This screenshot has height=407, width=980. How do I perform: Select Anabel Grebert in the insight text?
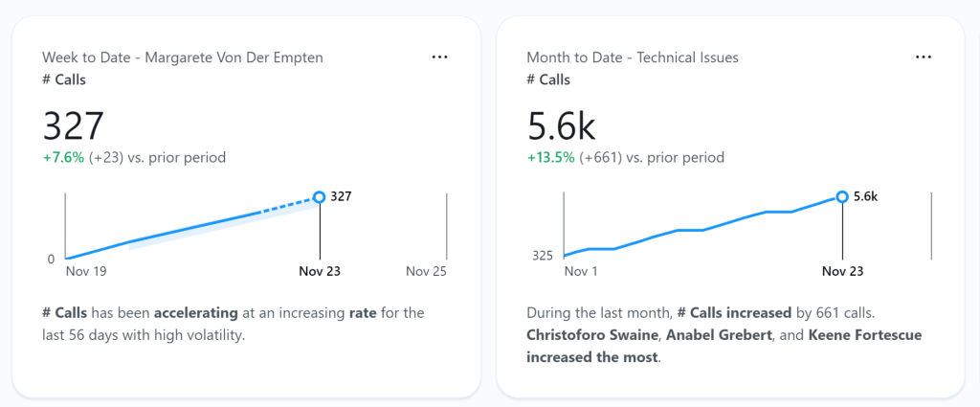point(720,335)
